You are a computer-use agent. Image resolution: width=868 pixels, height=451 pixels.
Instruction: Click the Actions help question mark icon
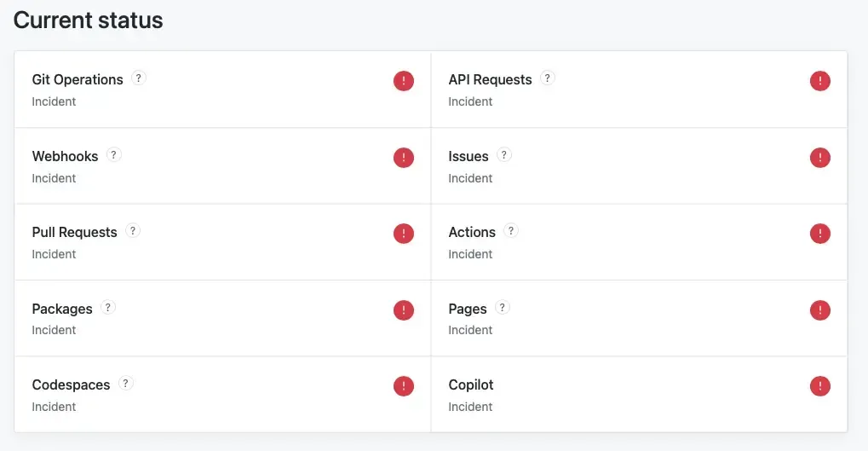[x=510, y=230]
